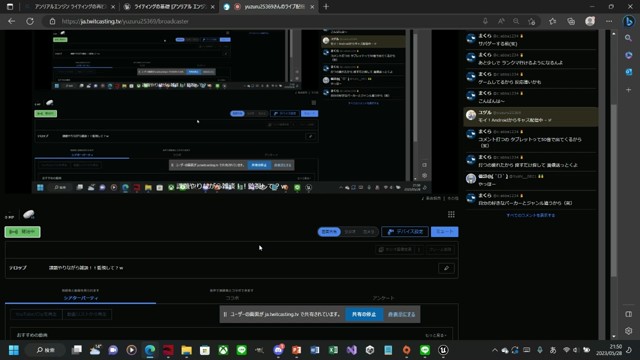Open the Edge Settings and more menu
The height and width of the screenshot is (360, 640).
pyautogui.click(x=609, y=21)
